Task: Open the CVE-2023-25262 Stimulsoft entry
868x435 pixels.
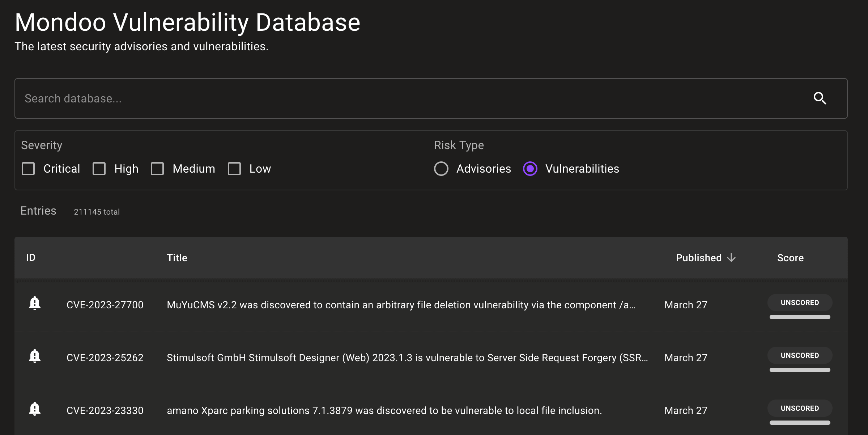Action: coord(407,358)
